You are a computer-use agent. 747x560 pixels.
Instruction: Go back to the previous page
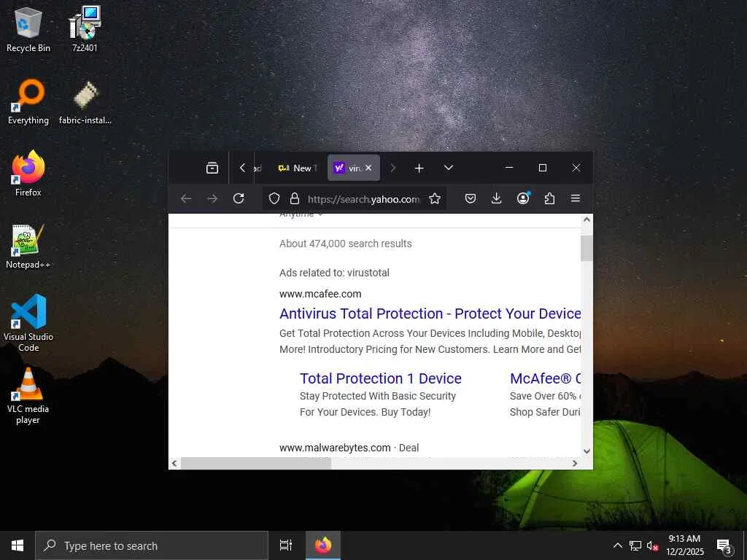(x=186, y=198)
